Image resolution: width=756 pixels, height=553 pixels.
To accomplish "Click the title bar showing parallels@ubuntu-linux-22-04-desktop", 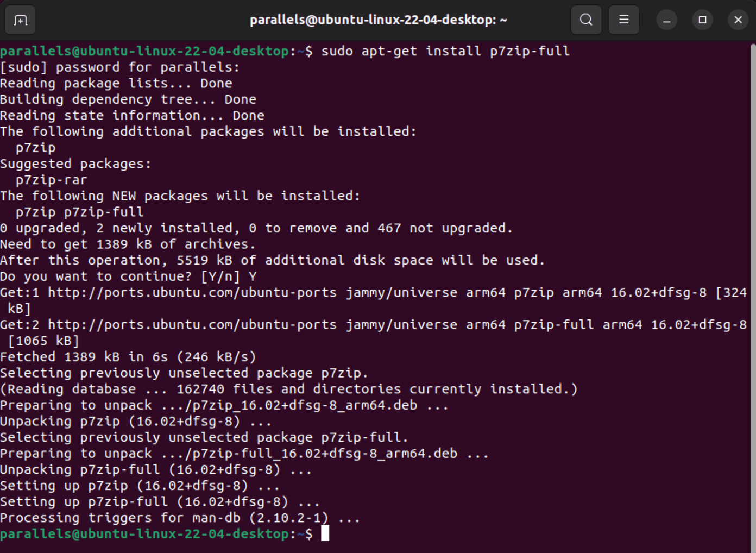I will tap(377, 20).
